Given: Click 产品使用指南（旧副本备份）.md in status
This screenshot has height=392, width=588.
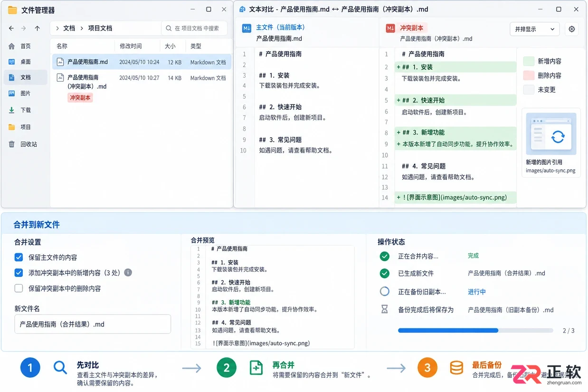Looking at the screenshot, I should (x=511, y=310).
